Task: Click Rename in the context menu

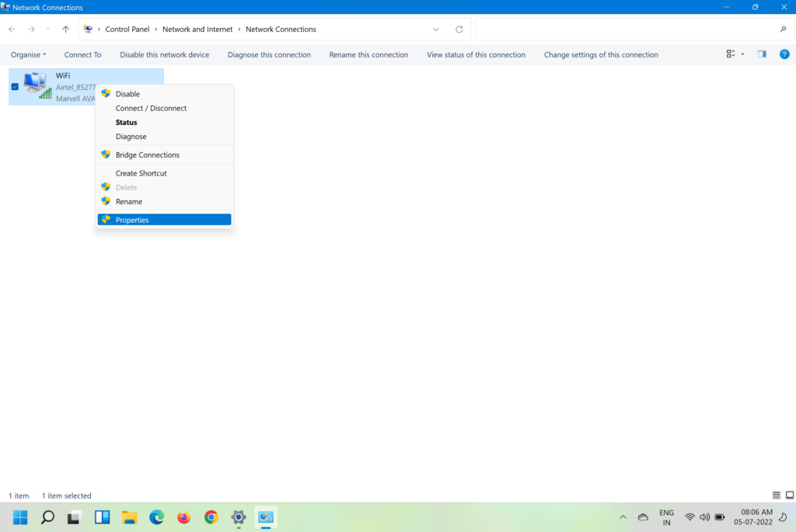Action: click(129, 201)
